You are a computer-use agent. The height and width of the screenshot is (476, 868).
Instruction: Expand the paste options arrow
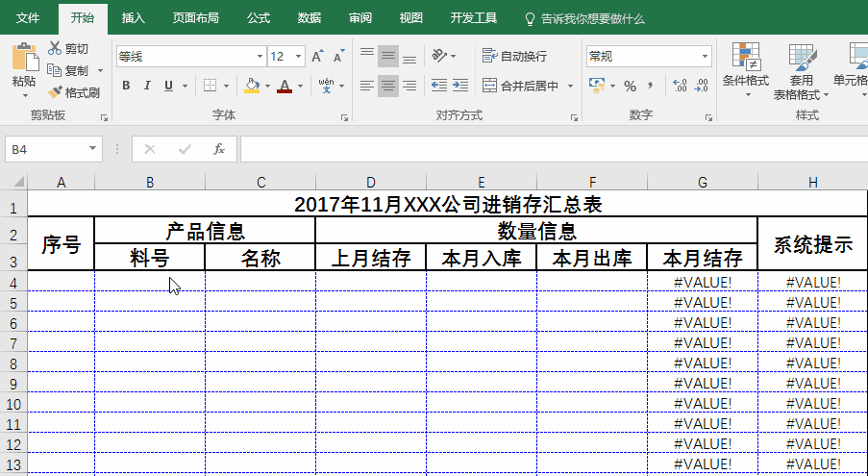coord(24,95)
